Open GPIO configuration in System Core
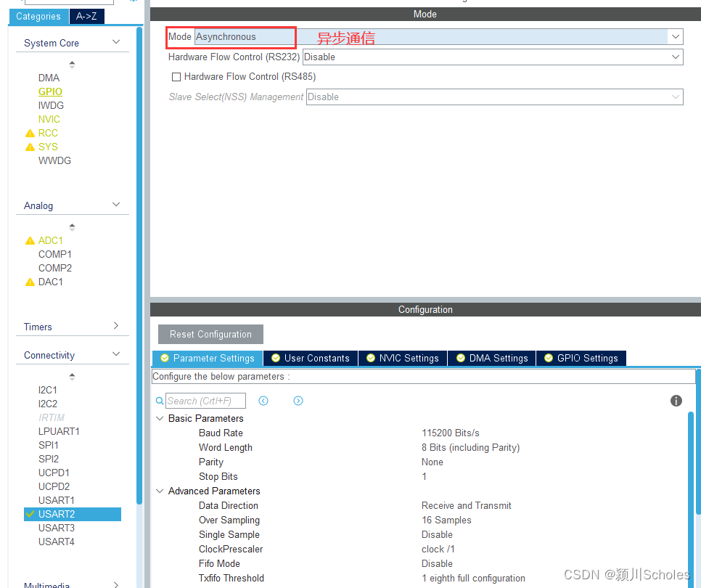This screenshot has width=701, height=588. coord(49,91)
